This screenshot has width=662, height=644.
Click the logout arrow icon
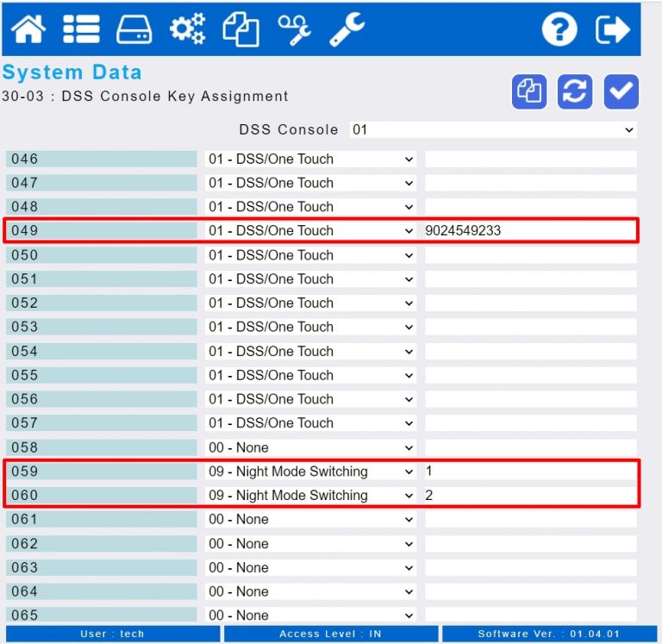pos(613,29)
